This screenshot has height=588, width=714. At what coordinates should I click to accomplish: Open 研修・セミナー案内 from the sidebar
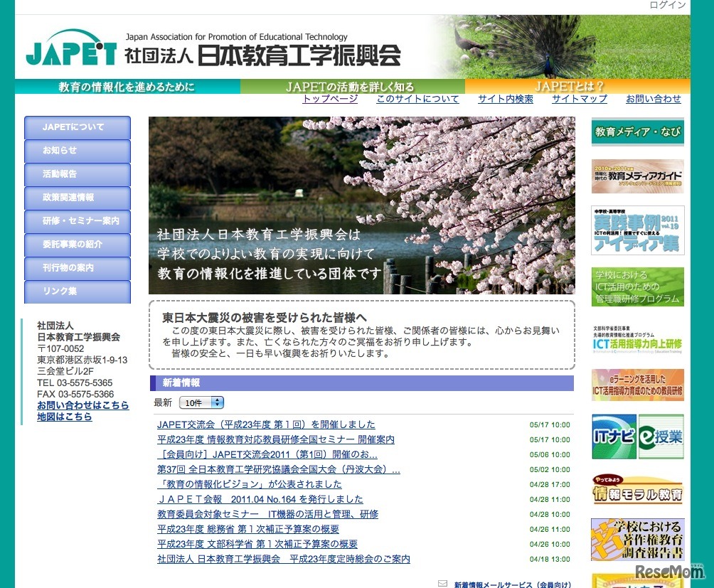tap(77, 221)
